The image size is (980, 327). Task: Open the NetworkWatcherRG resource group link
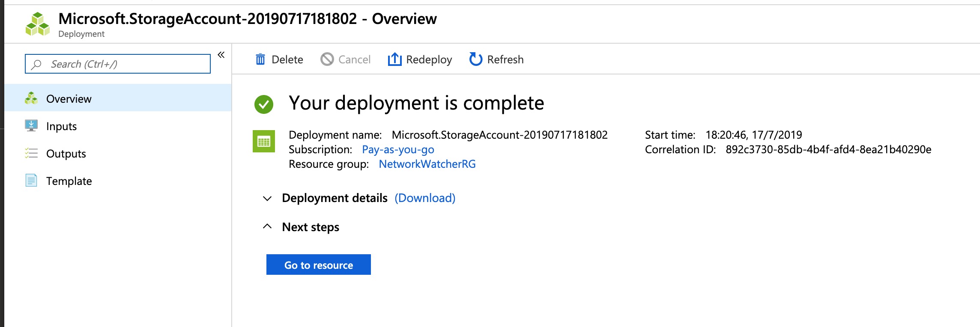click(x=427, y=164)
